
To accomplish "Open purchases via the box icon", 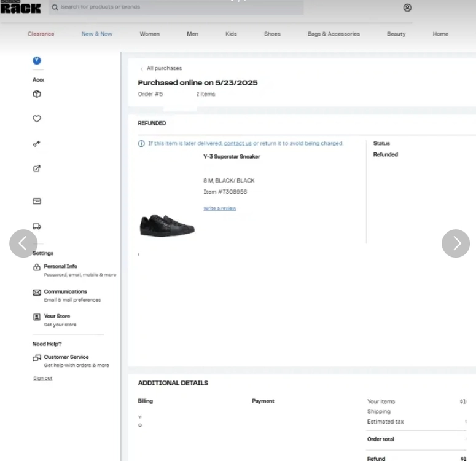I will [x=37, y=94].
